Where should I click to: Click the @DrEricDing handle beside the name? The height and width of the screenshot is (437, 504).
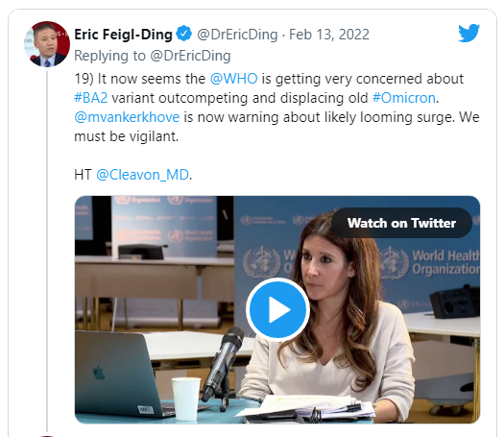237,35
